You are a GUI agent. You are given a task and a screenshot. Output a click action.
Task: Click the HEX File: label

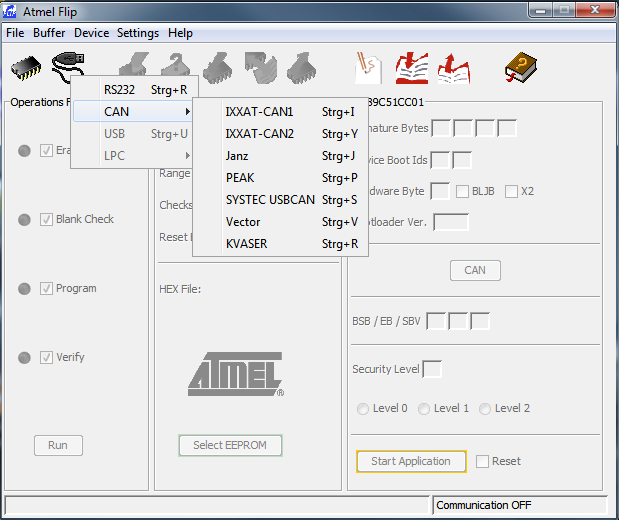(180, 289)
